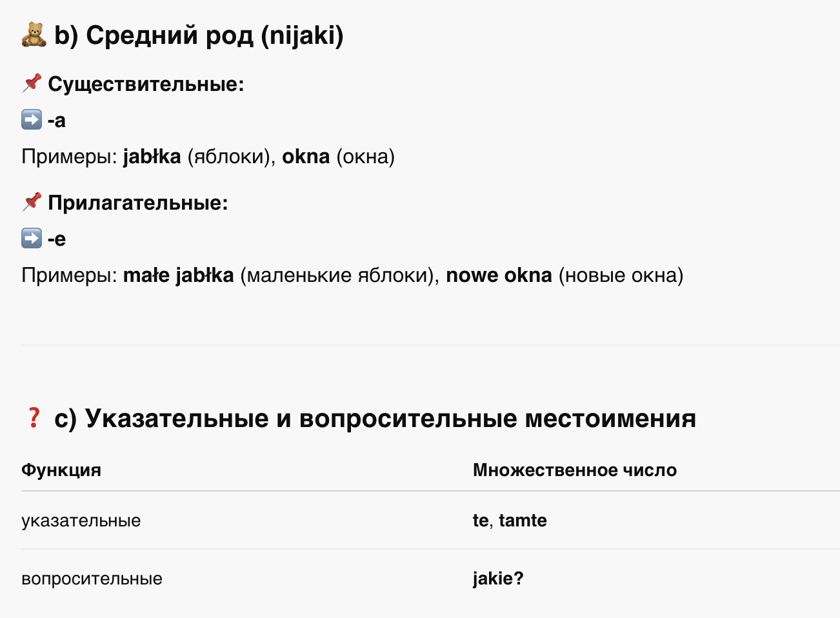Click the blue arrow icon before -e
Viewport: 840px width, 618px height.
click(32, 238)
